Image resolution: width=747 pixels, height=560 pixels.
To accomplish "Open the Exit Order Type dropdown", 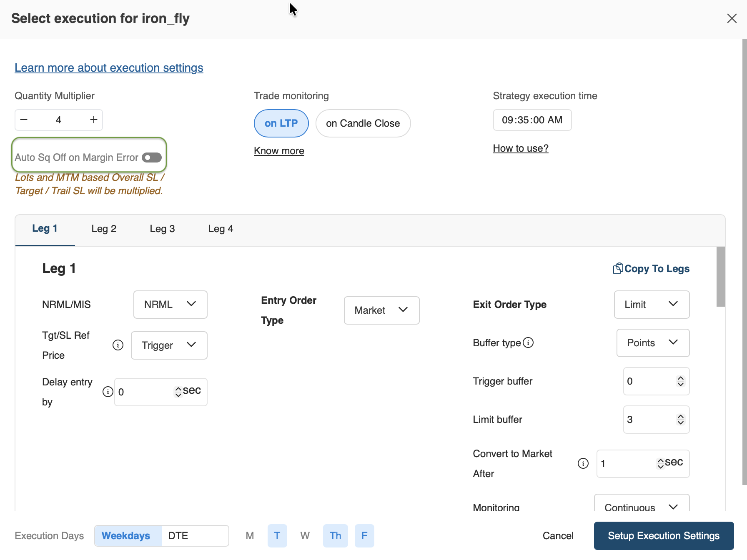I will (651, 305).
